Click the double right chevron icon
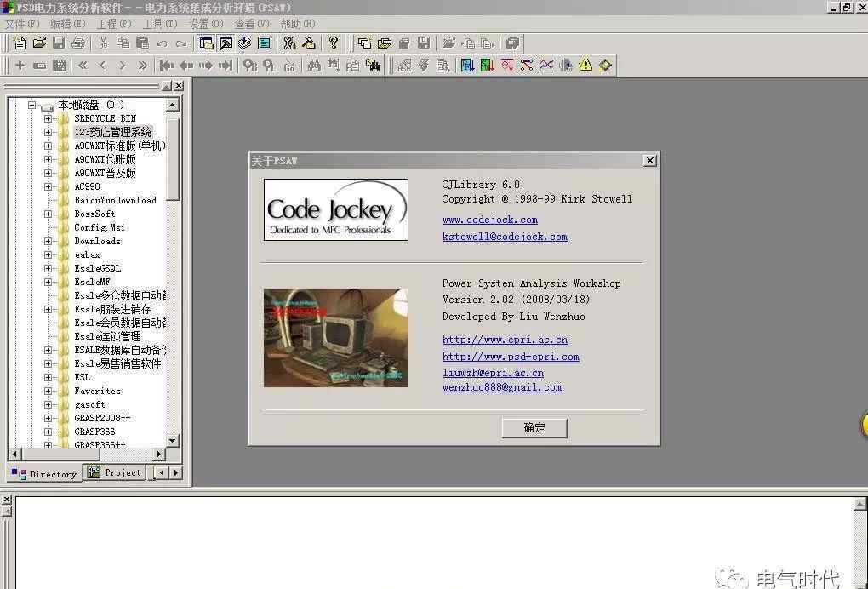 [x=142, y=66]
